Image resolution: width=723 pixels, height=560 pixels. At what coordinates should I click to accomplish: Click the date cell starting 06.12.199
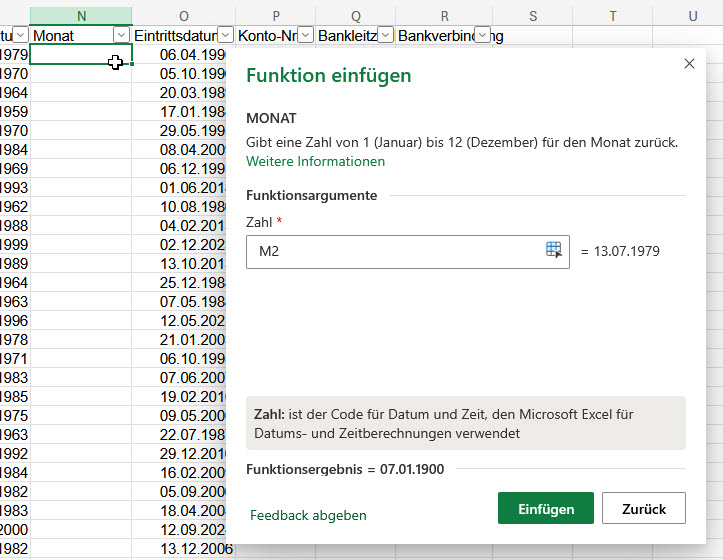(180, 168)
